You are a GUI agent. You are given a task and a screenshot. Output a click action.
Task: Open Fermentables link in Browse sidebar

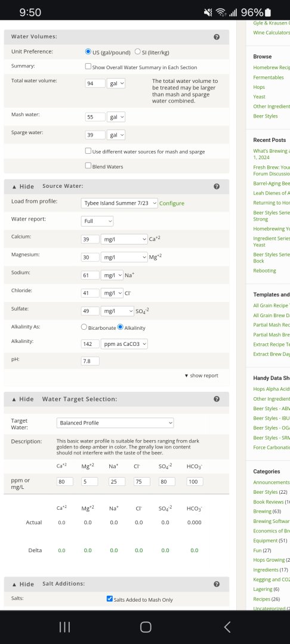269,77
